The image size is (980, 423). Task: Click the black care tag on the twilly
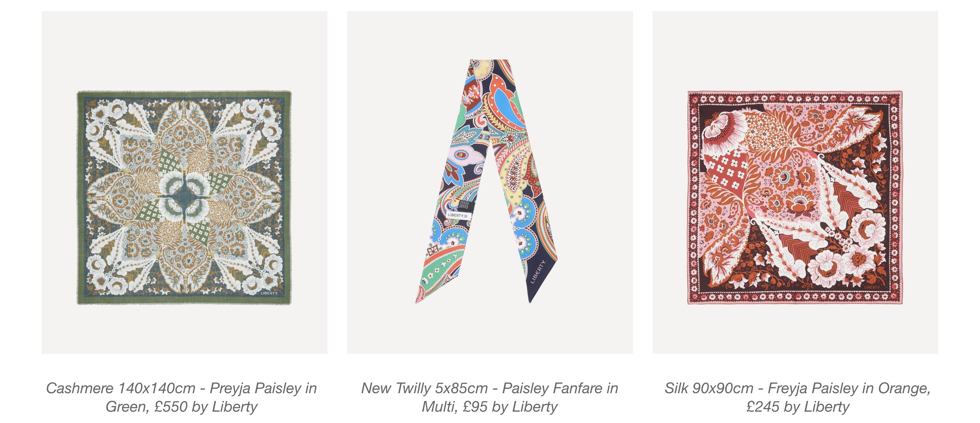[x=466, y=205]
